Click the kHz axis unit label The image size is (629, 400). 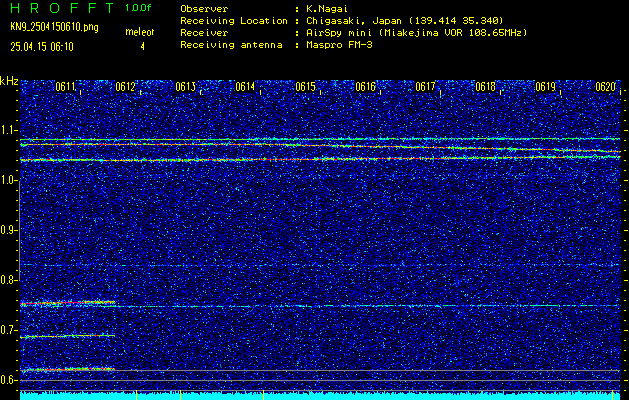[9, 81]
